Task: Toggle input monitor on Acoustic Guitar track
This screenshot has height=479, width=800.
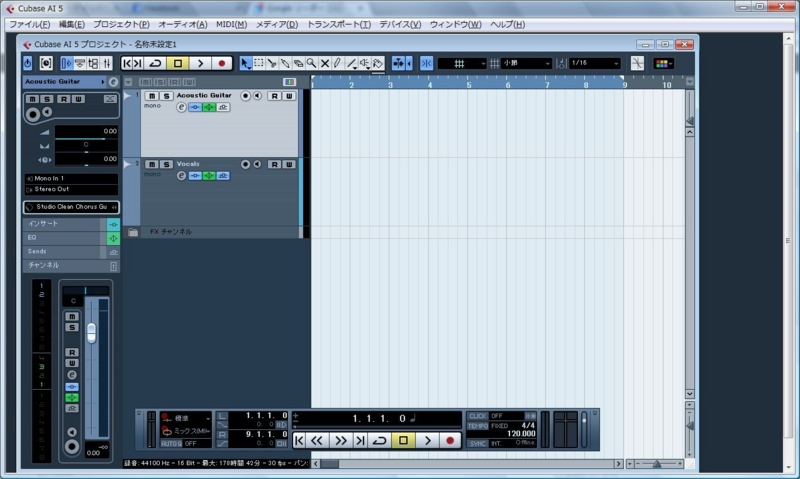Action: [258, 96]
